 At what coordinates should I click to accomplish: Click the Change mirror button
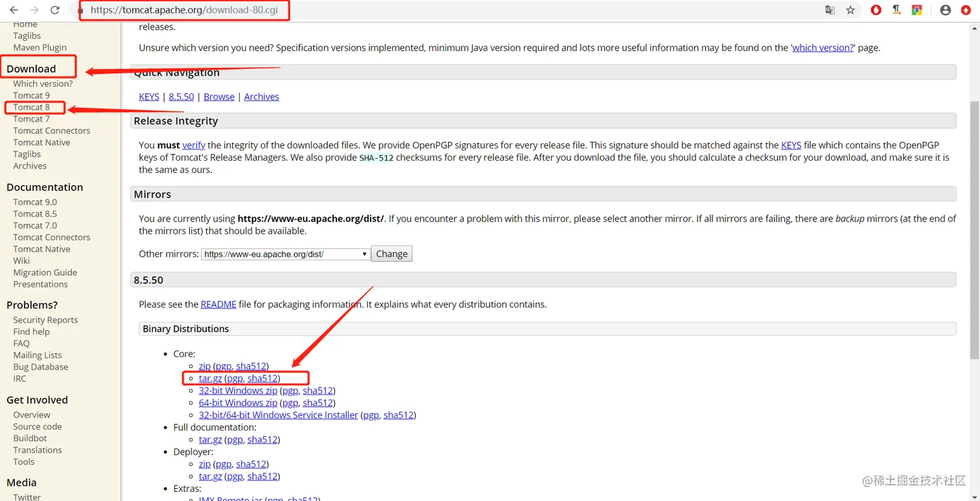click(x=391, y=254)
